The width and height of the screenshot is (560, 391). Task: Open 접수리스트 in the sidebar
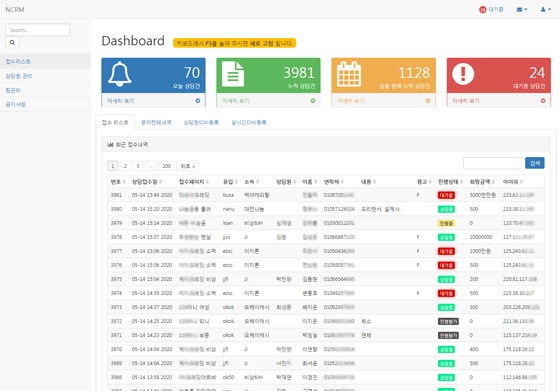pyautogui.click(x=45, y=61)
